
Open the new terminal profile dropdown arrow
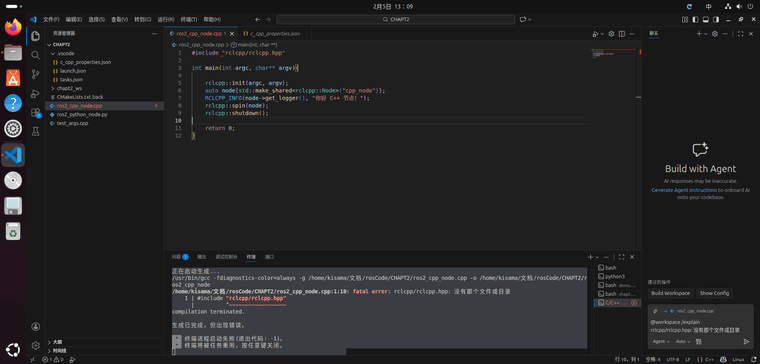597,257
